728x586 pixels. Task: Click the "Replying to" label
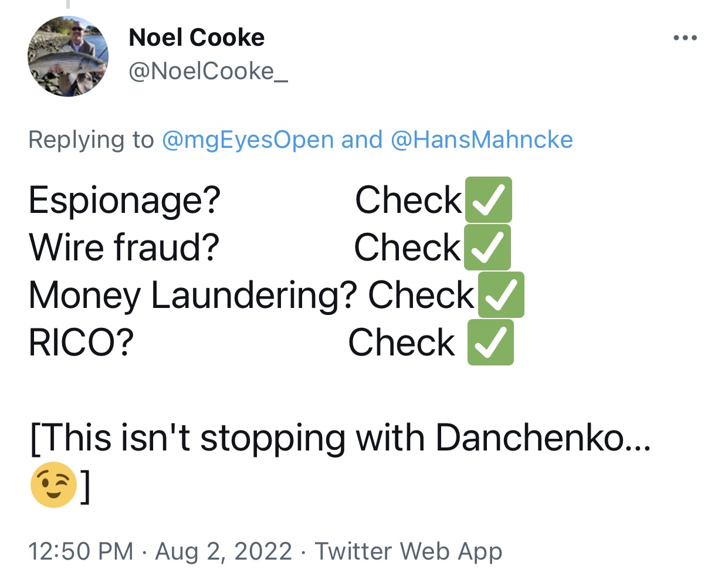(91, 140)
